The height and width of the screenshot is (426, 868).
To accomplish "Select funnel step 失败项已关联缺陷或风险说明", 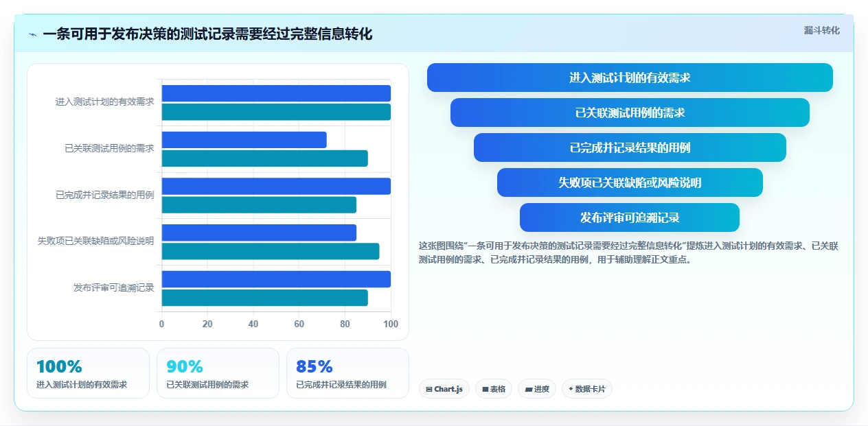I will tap(630, 182).
